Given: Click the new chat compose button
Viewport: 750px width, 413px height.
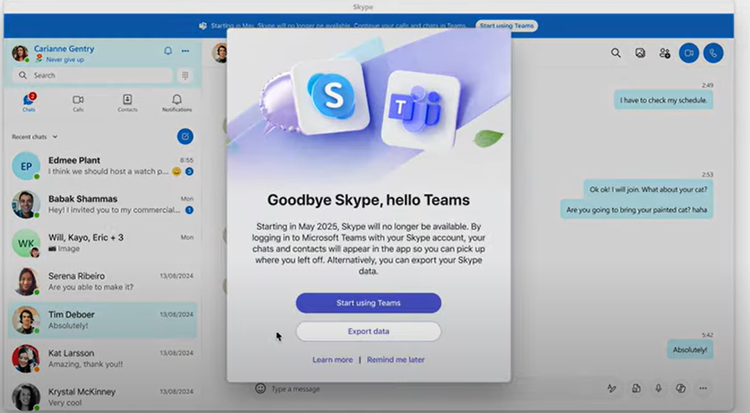Looking at the screenshot, I should 185,136.
